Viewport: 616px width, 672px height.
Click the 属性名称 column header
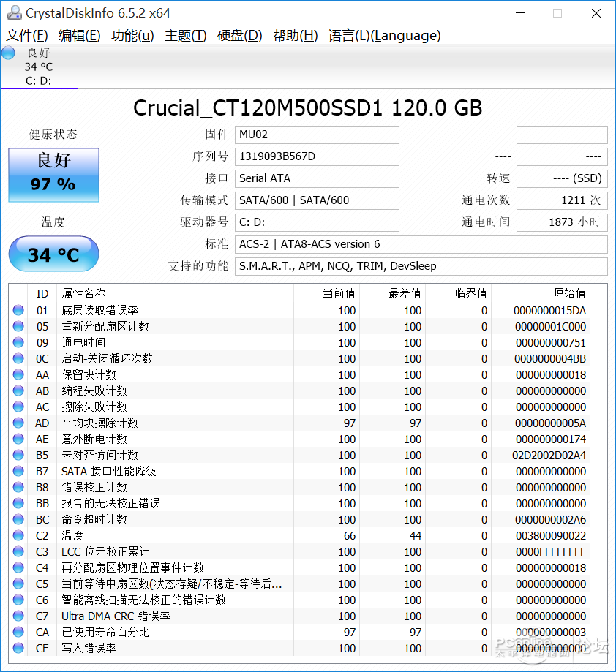176,293
